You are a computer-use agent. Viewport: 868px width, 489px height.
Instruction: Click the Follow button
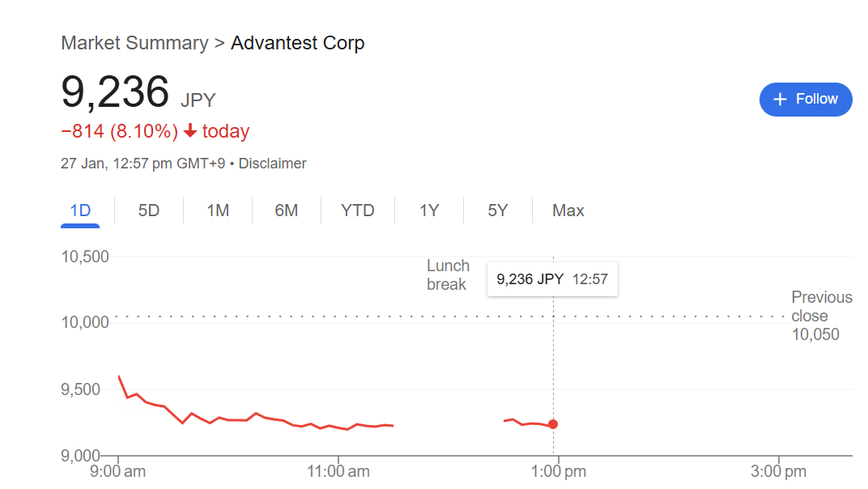805,99
